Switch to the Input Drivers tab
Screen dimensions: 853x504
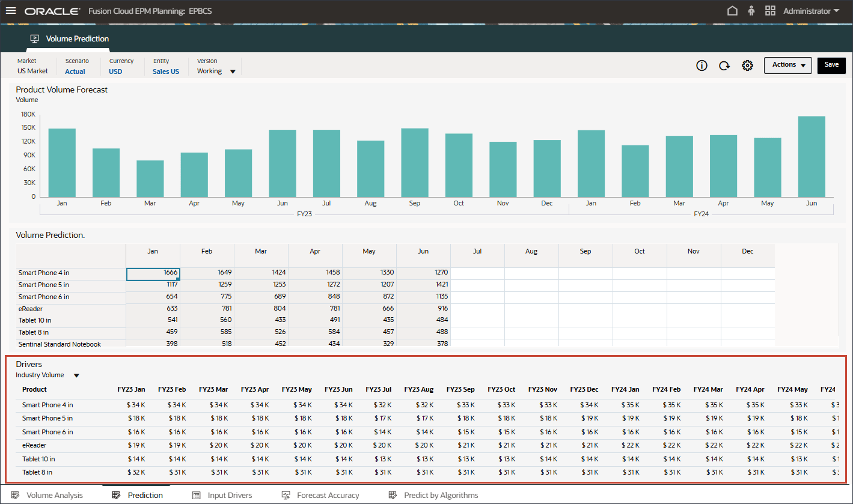tap(230, 496)
